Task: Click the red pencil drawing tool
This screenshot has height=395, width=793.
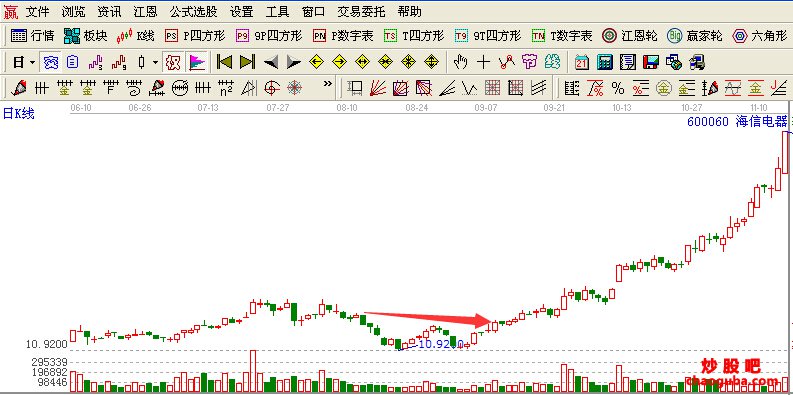Action: tap(19, 88)
